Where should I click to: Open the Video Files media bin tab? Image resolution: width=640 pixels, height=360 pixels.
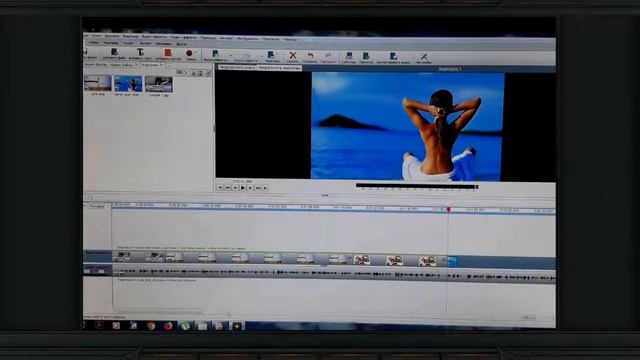[x=96, y=64]
